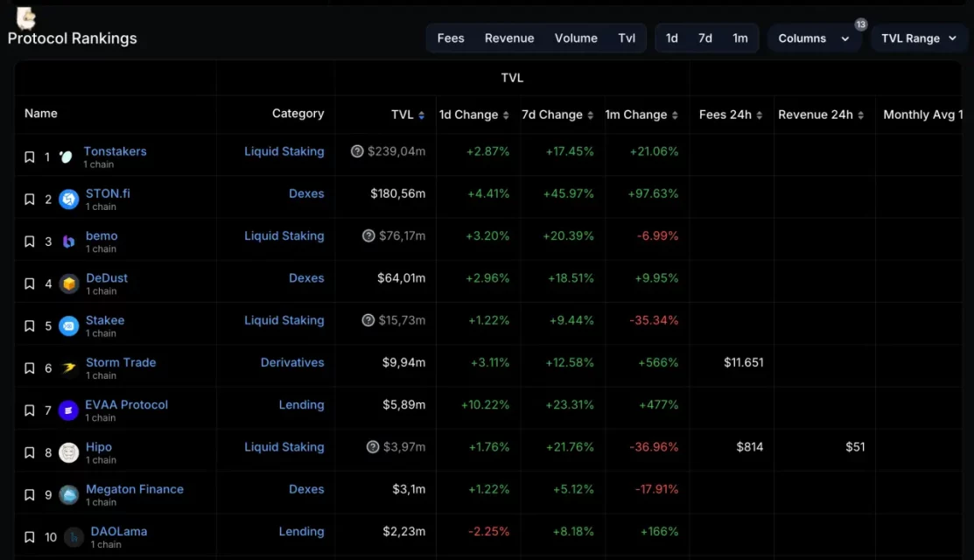This screenshot has height=560, width=974.
Task: Open Lending category in DAOLama row
Action: click(x=301, y=531)
